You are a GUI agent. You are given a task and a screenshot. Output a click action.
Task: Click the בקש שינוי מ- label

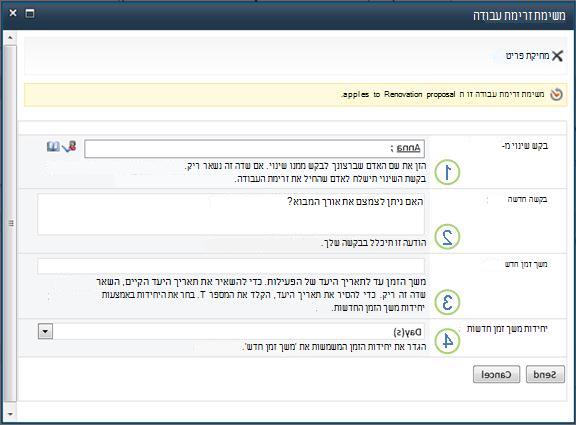click(x=525, y=146)
